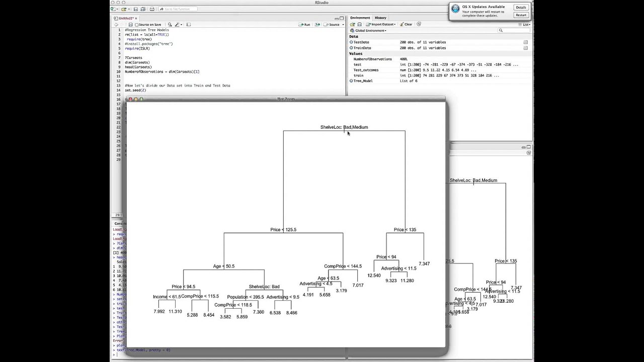
Task: Minimize the source editor pane
Action: coord(337,18)
